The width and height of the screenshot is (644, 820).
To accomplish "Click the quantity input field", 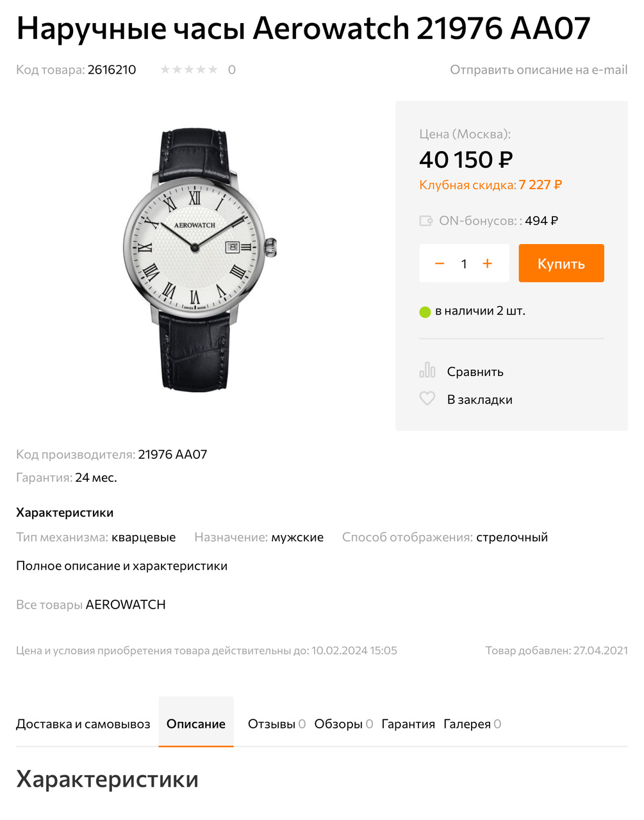I will 464,263.
